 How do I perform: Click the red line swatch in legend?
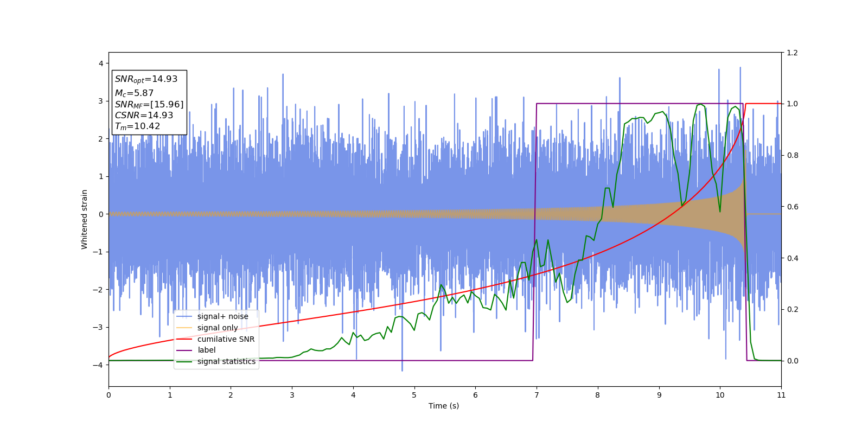click(x=184, y=339)
